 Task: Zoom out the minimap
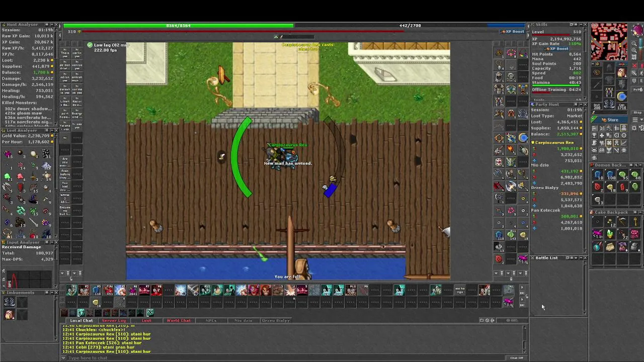pos(634,44)
